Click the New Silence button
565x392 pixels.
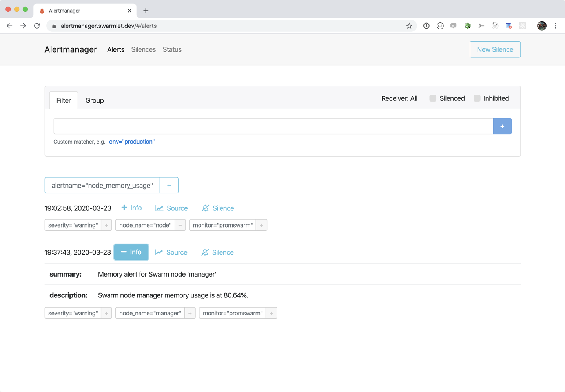(x=495, y=49)
